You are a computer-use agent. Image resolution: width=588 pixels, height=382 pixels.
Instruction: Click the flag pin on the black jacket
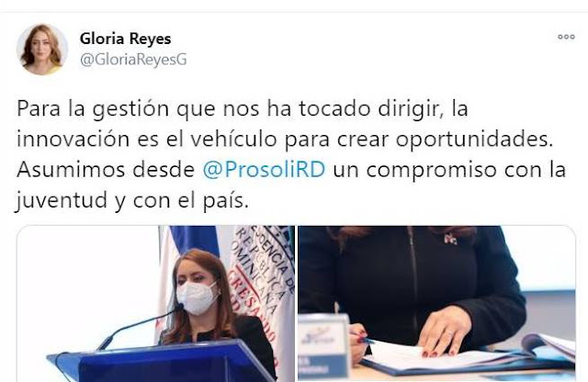[451, 239]
